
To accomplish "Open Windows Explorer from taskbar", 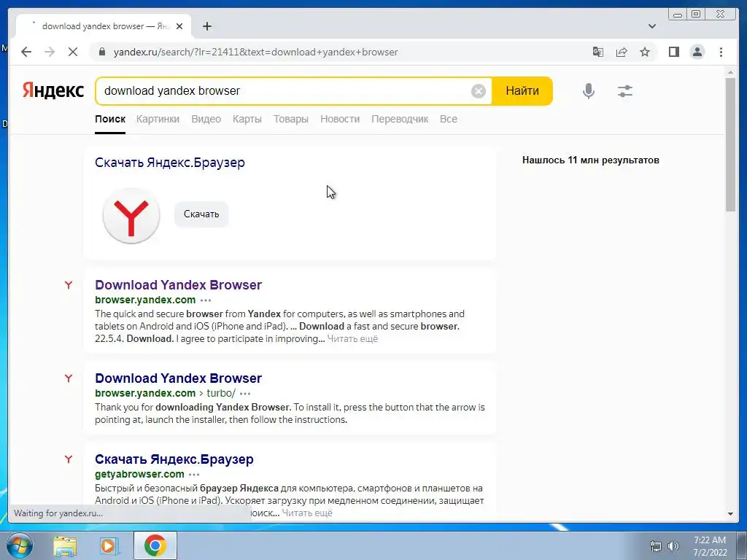I will [x=65, y=545].
